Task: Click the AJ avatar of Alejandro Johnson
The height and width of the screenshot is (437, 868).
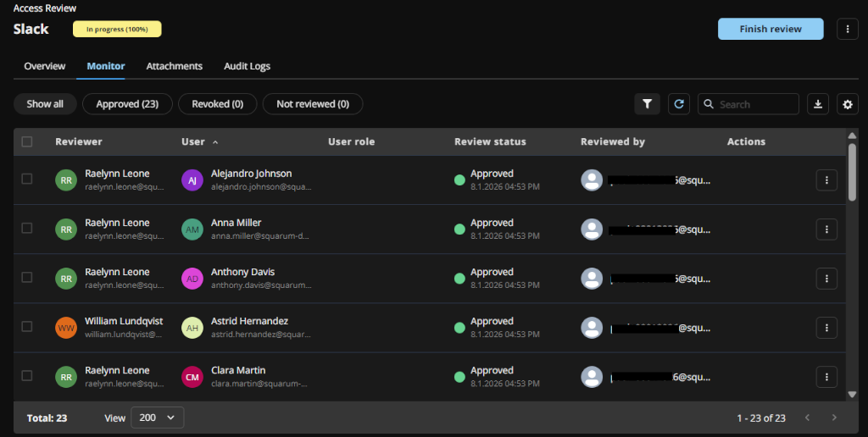Action: point(192,180)
